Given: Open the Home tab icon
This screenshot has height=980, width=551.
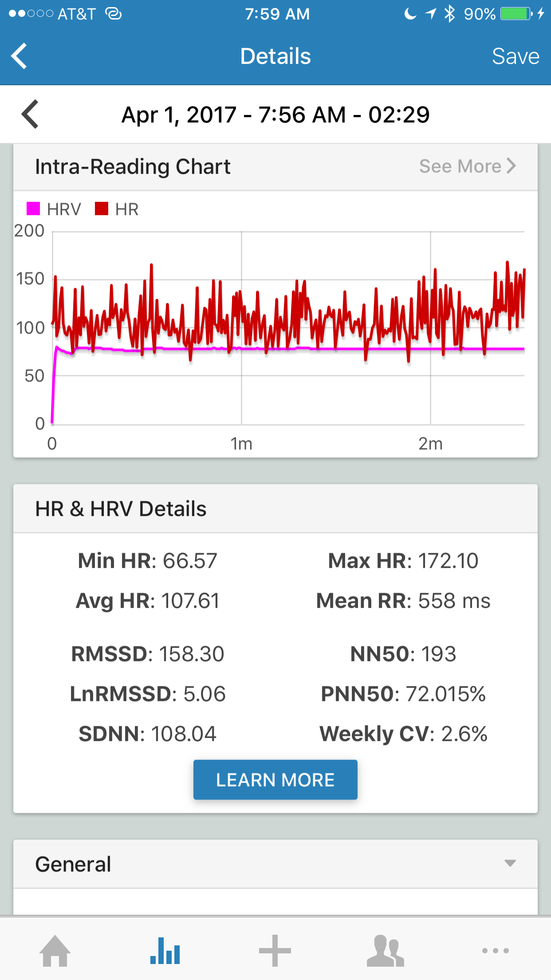Looking at the screenshot, I should coord(55,950).
